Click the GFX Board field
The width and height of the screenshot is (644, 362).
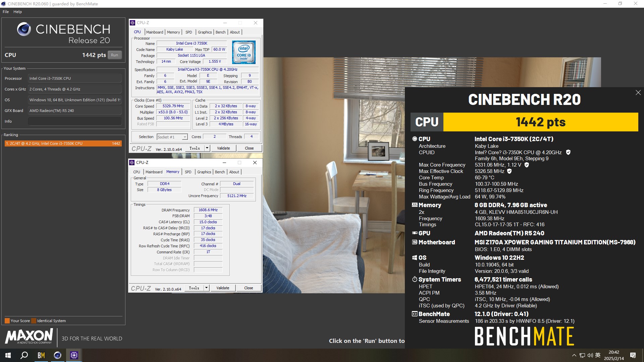click(75, 111)
